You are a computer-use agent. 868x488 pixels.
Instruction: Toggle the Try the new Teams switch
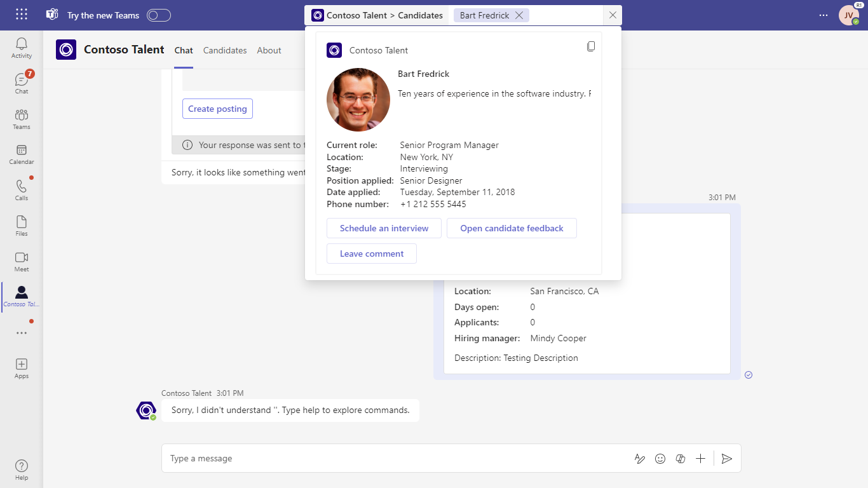[x=159, y=15]
